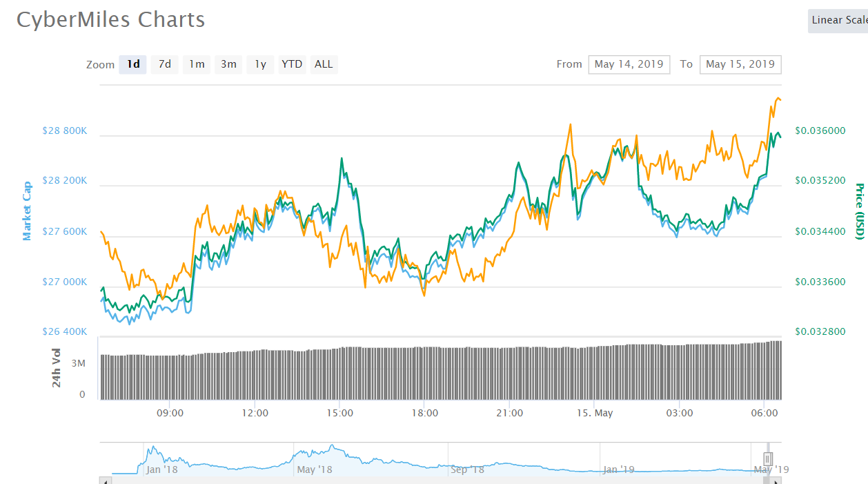Click the 03:00 time axis label

(x=680, y=414)
